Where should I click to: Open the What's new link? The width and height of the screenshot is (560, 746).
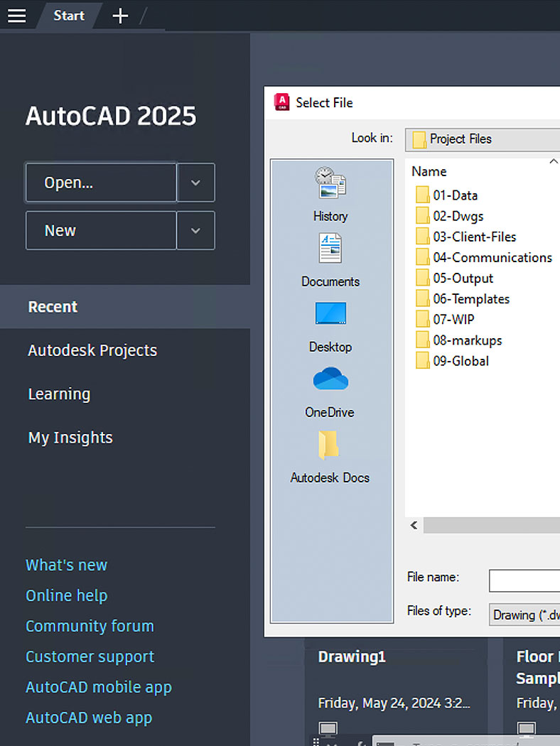pyautogui.click(x=67, y=566)
